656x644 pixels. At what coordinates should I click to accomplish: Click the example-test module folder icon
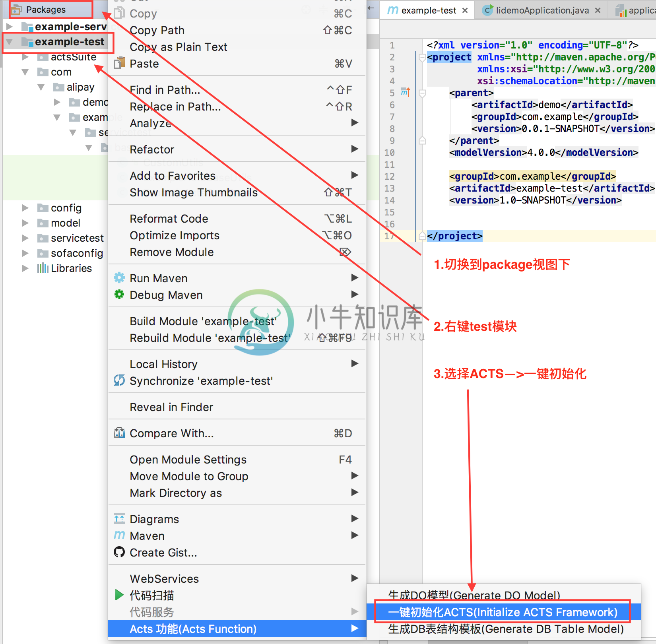(27, 41)
